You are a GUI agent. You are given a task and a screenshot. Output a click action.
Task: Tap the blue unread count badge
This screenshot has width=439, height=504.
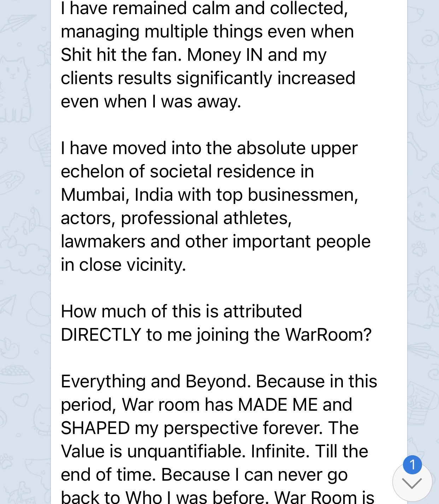tap(412, 464)
